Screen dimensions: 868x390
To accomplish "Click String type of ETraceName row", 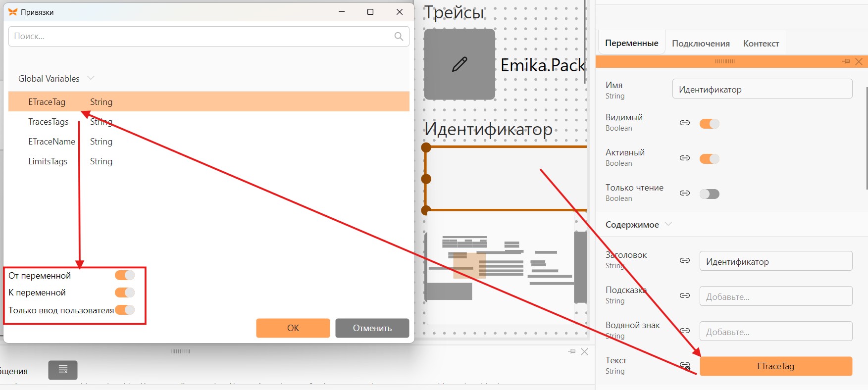I will pos(101,142).
